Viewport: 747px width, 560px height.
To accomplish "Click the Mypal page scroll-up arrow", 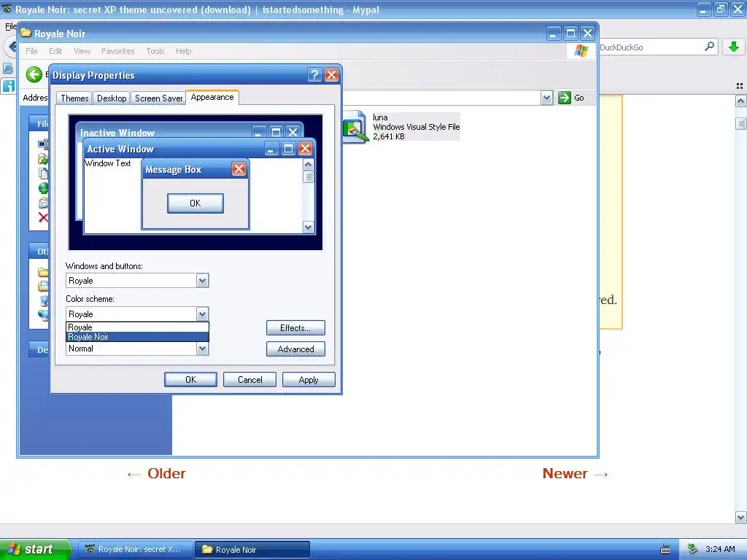I will [x=740, y=101].
